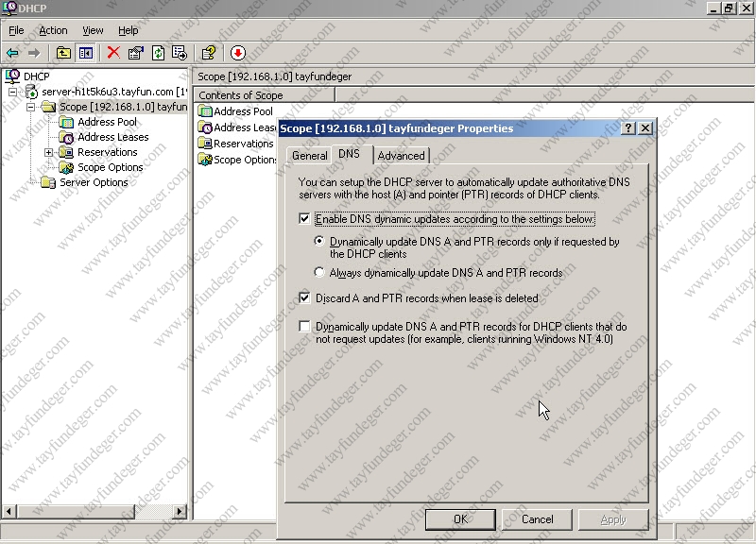This screenshot has height=544, width=756.
Task: Select Always dynamically update DNS records option
Action: pyautogui.click(x=318, y=272)
